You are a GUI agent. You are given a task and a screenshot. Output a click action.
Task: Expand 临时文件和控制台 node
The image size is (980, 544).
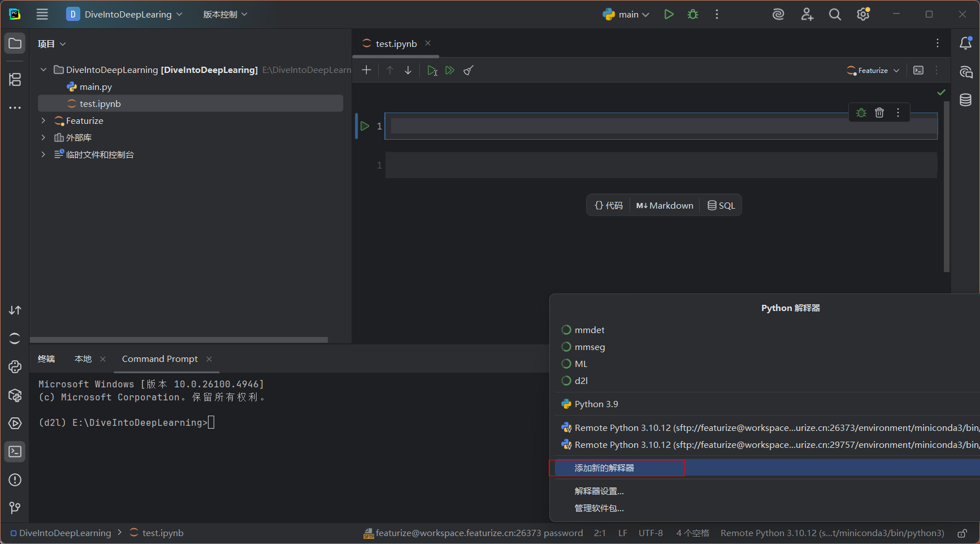click(44, 154)
